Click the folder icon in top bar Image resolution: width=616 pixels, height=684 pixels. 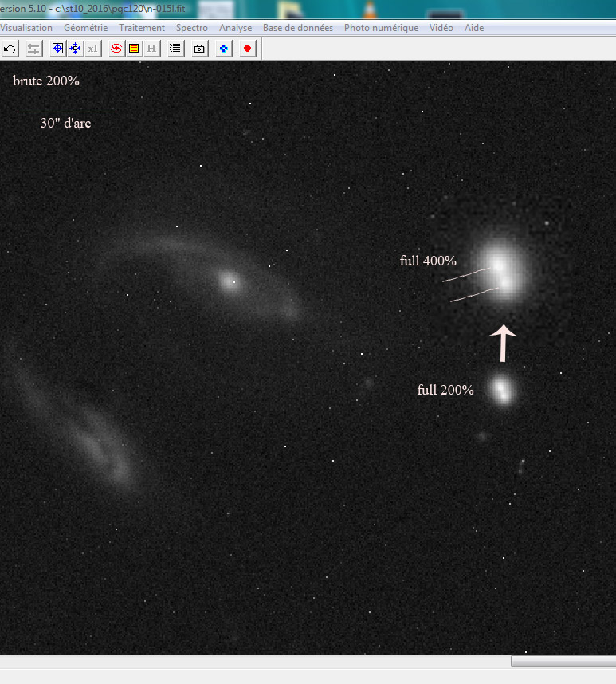click(289, 10)
